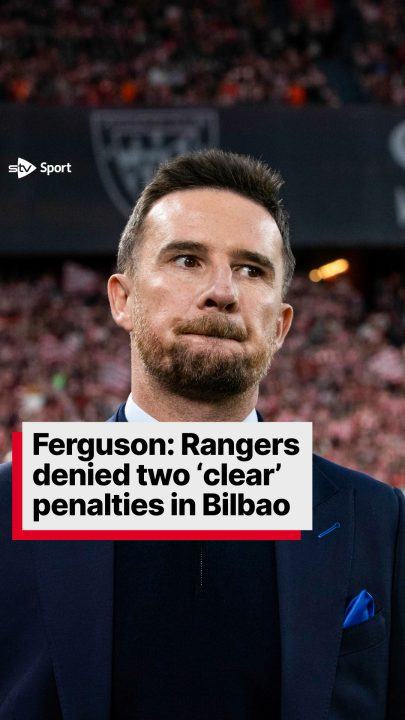Click the red bar beneath headline box
The height and width of the screenshot is (720, 405).
(x=157, y=535)
